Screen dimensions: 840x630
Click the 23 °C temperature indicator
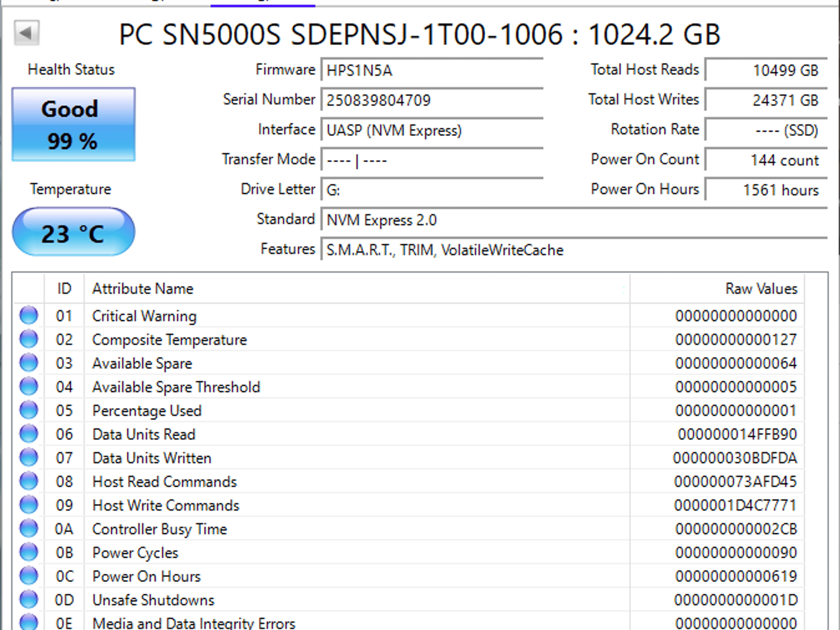pyautogui.click(x=73, y=232)
